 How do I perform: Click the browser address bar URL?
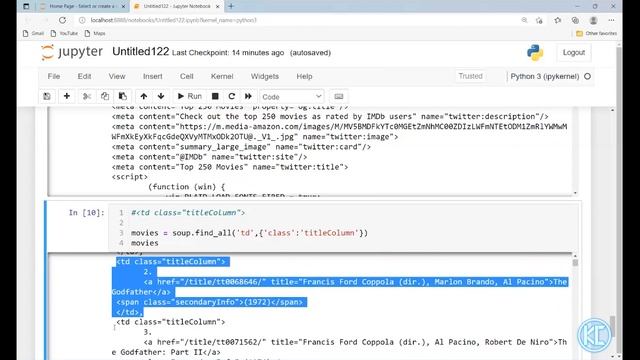pos(173,20)
